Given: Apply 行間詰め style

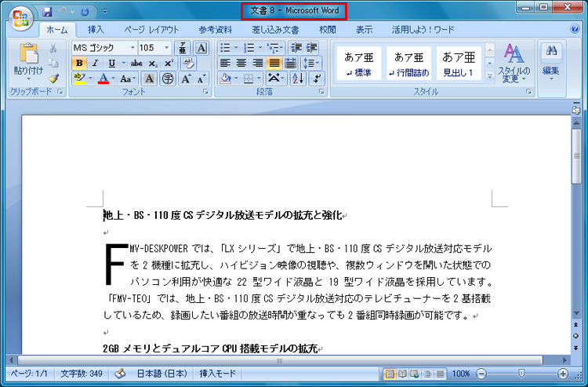Looking at the screenshot, I should tap(408, 63).
